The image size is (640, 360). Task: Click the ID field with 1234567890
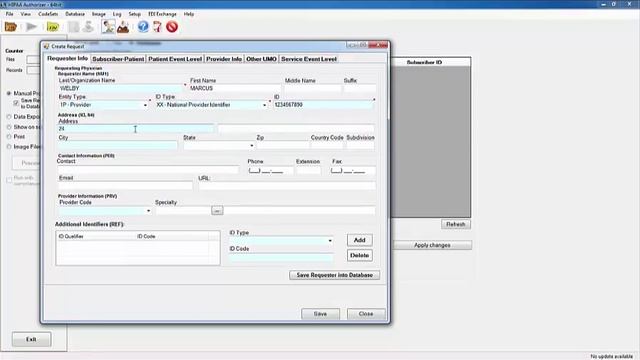coord(323,105)
